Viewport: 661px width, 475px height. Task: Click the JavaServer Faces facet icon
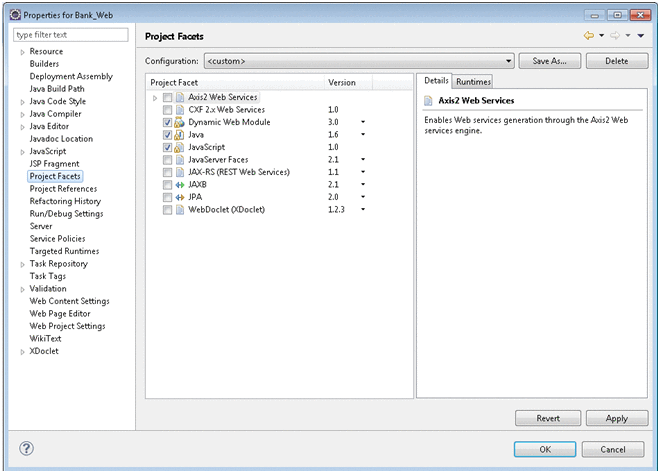(181, 159)
